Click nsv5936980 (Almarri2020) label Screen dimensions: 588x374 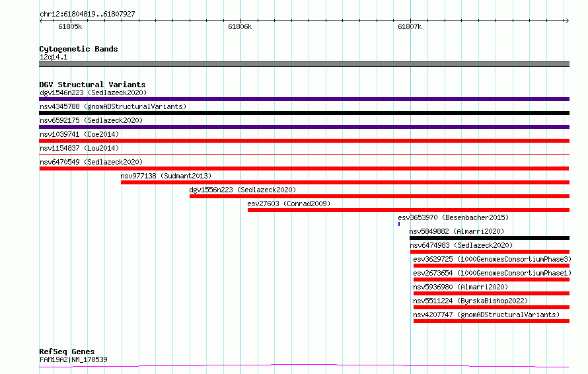(460, 287)
